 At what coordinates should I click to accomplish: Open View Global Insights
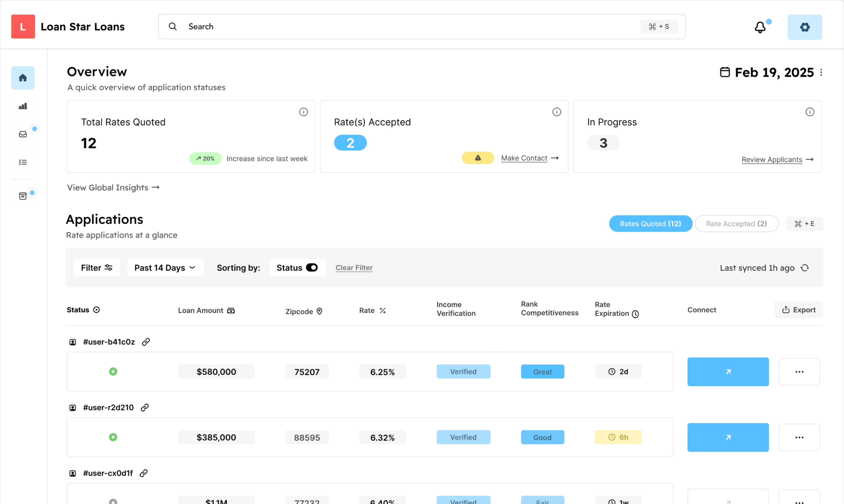click(x=113, y=188)
